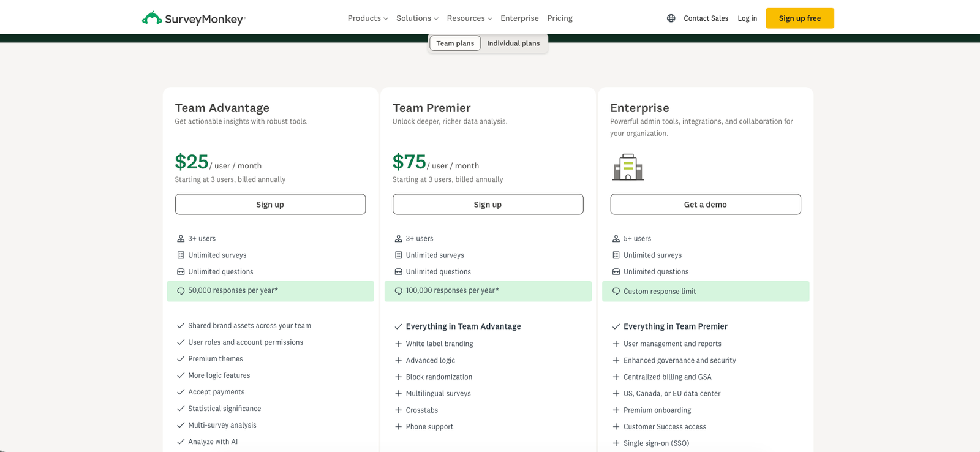
Task: Click plus icon beside Crosstabs
Action: (x=398, y=410)
